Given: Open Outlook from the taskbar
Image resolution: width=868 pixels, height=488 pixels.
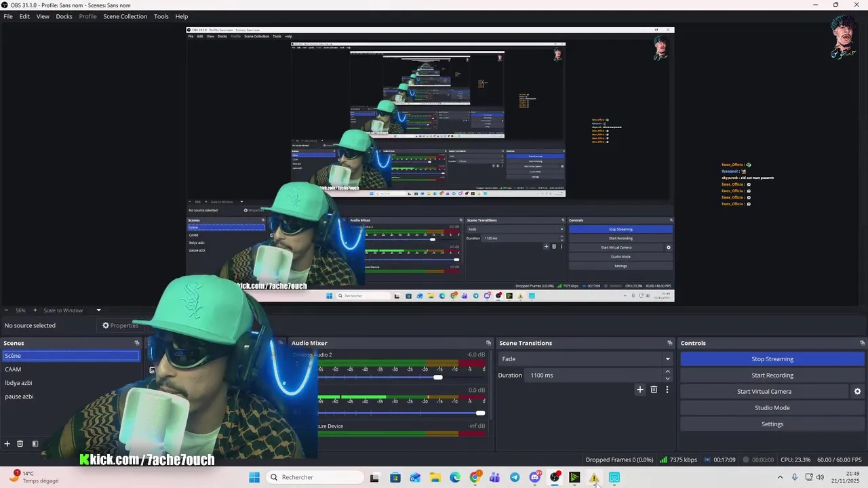Looking at the screenshot, I should (x=415, y=478).
